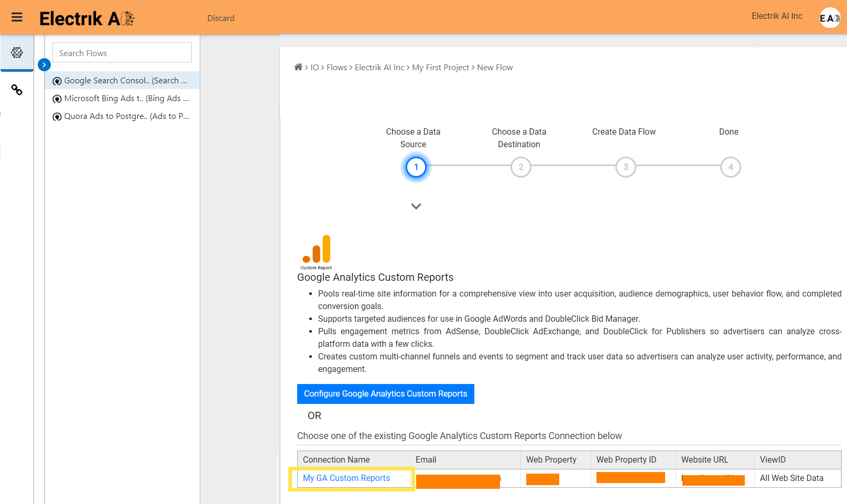This screenshot has width=847, height=504.
Task: Go to step 2 Choose a Data Destination
Action: pos(520,167)
